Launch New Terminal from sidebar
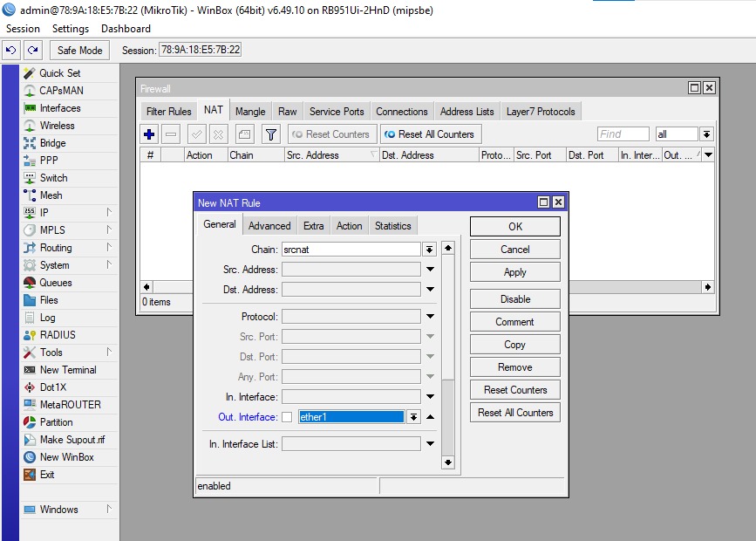Image resolution: width=756 pixels, height=541 pixels. 70,370
